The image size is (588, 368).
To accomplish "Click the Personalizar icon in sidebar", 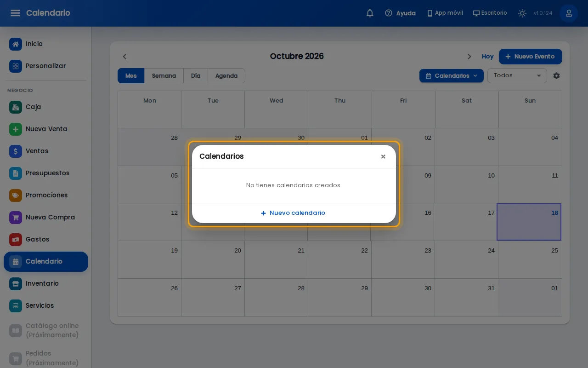I will coord(16,66).
